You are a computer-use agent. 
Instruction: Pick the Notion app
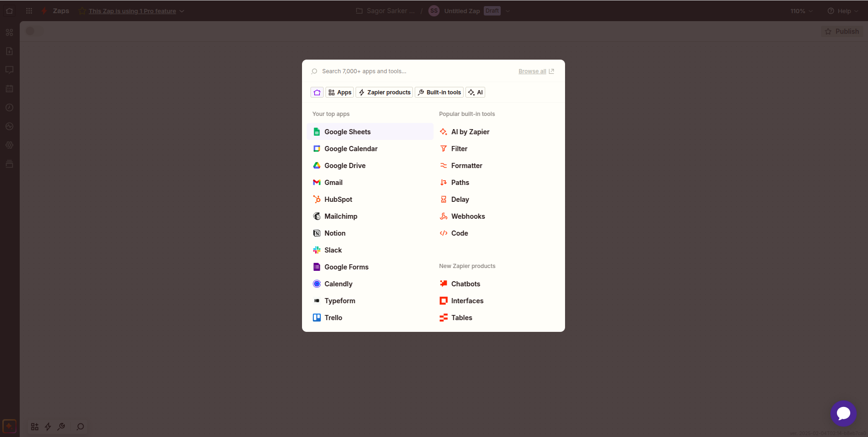[x=370, y=233]
